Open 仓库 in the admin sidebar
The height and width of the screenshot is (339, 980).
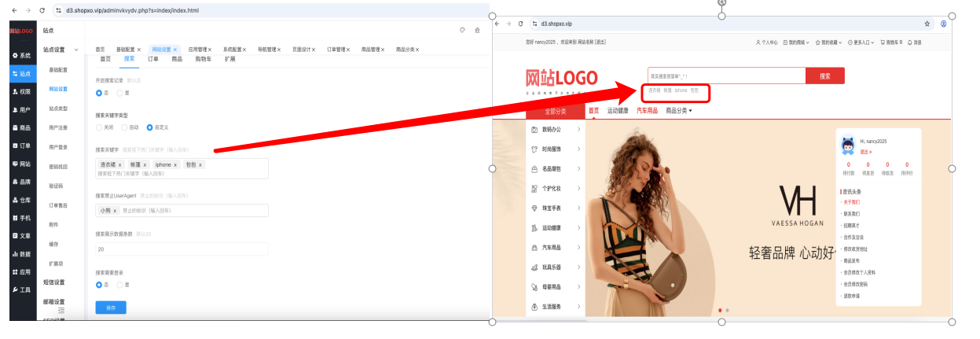[23, 200]
